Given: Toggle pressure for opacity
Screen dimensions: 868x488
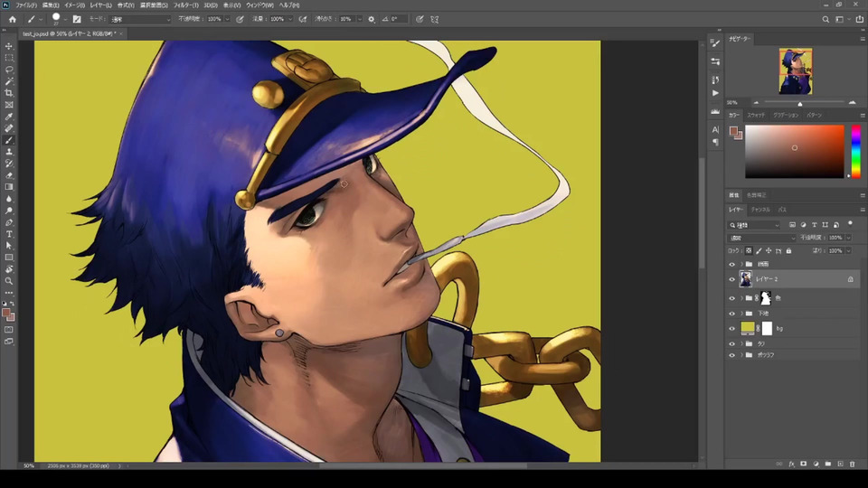Looking at the screenshot, I should coord(241,19).
